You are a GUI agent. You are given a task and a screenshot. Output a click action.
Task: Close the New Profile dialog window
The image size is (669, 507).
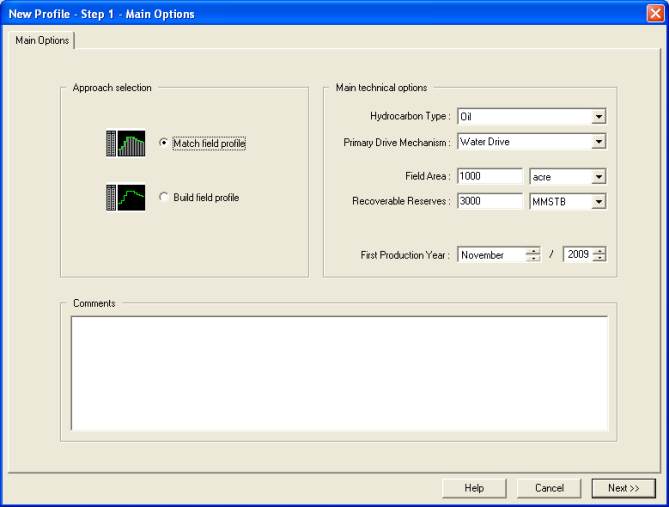(654, 14)
